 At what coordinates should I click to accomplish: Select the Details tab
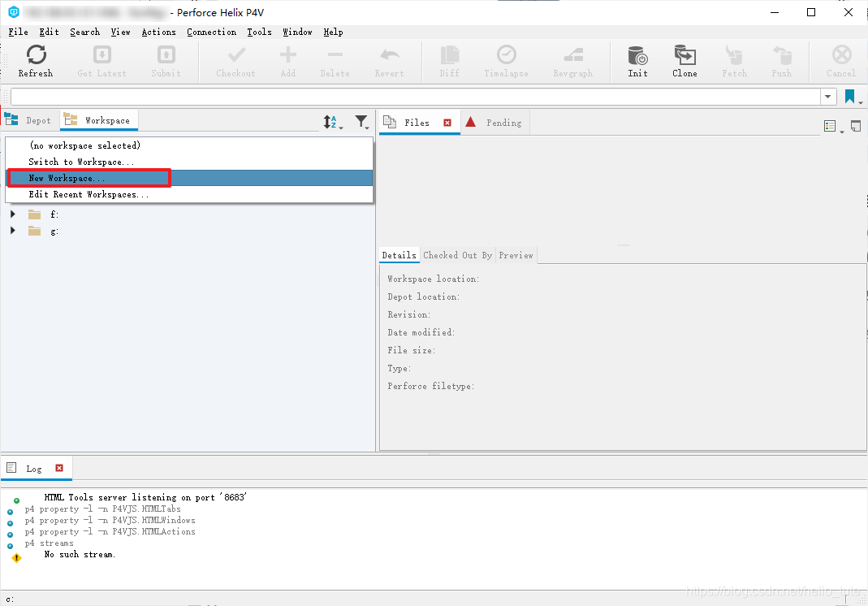[x=399, y=255]
